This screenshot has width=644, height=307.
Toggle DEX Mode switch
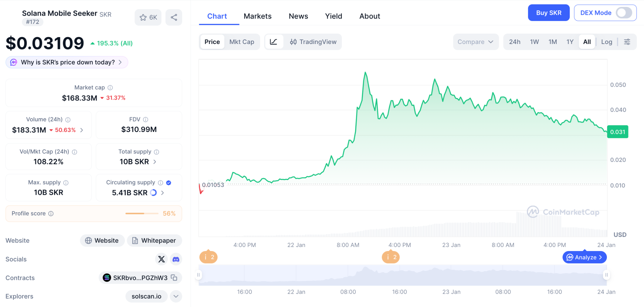tap(624, 13)
